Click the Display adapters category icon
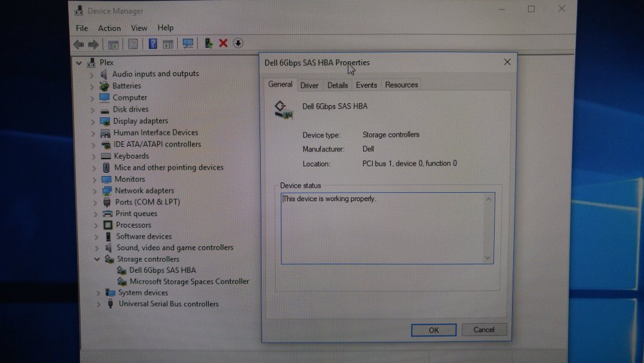Image resolution: width=644 pixels, height=363 pixels. pos(105,121)
